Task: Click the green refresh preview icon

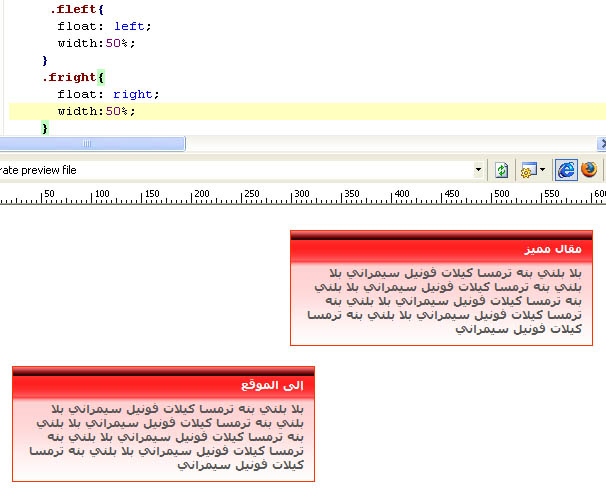Action: coord(501,170)
